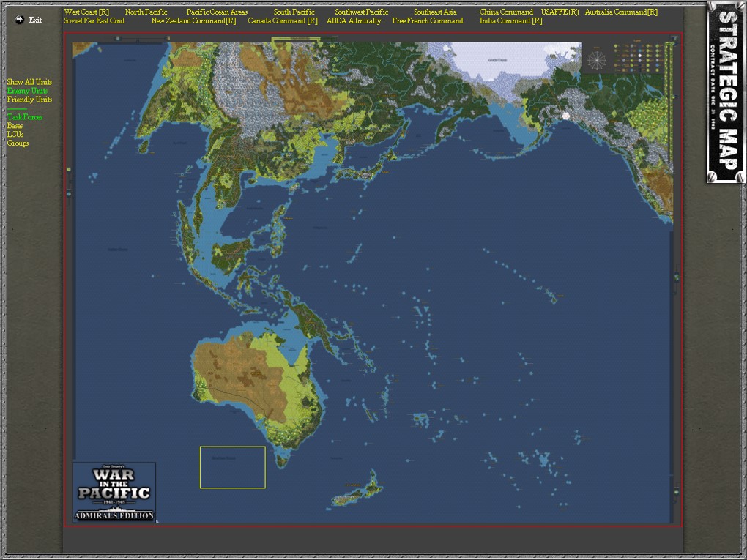Click the compass rose in the map legend
The width and height of the screenshot is (747, 560).
(x=597, y=59)
